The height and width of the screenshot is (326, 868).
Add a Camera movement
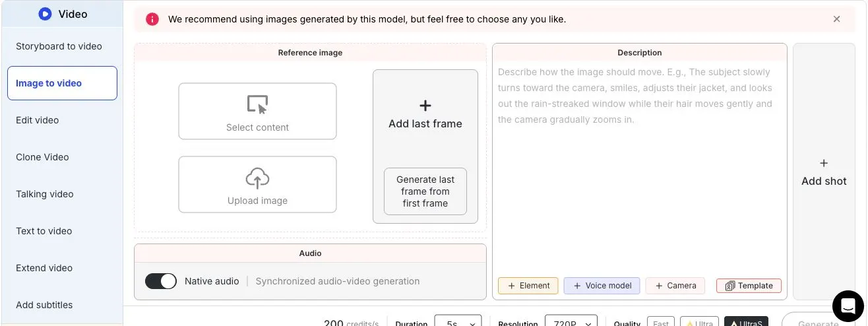click(x=675, y=286)
